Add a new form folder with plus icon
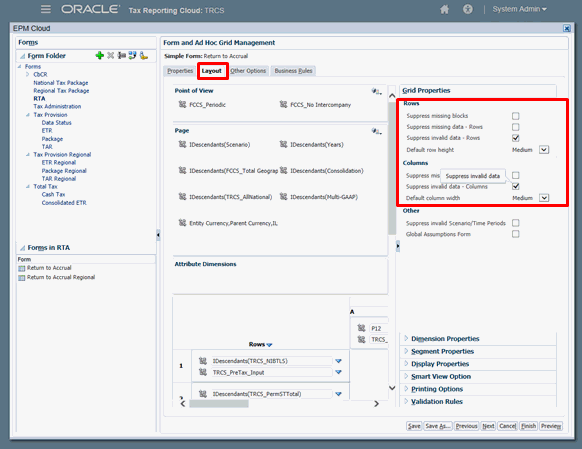Image resolution: width=582 pixels, height=449 pixels. click(x=99, y=56)
